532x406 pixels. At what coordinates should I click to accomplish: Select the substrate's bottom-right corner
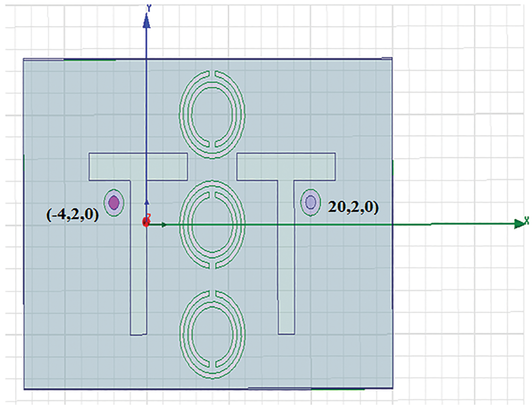(392, 387)
